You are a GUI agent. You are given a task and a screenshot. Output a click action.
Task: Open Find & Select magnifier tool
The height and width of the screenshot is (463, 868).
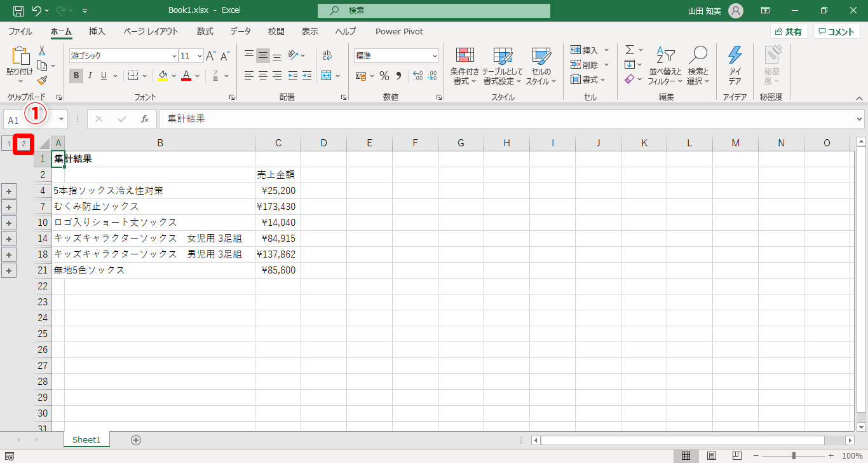click(x=698, y=66)
